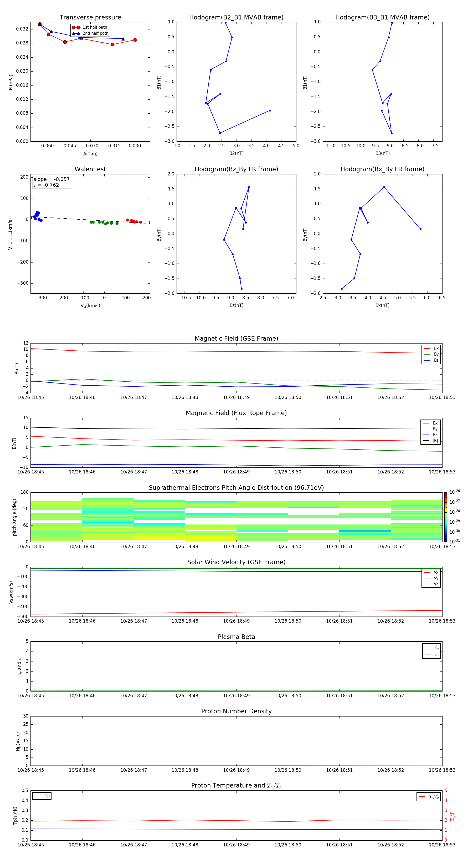473x868 pixels.
Task: Click the '10/26 18:49' tick under GSE magnetic field
Action: click(236, 398)
